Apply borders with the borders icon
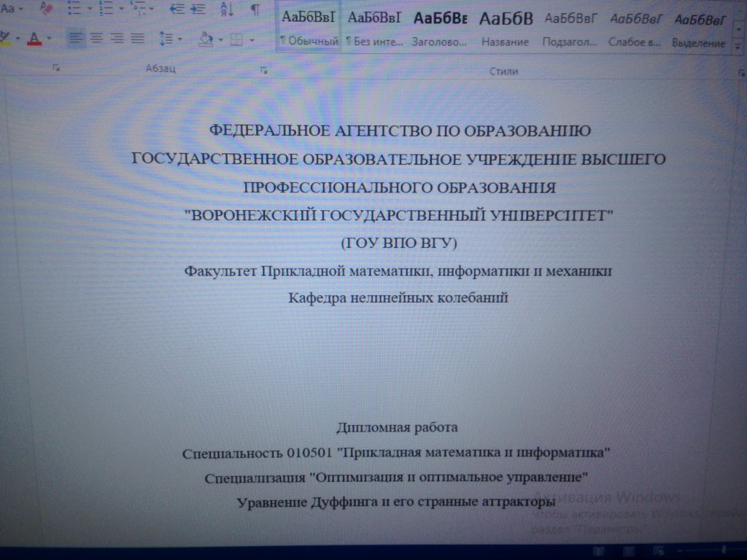Screen dimensions: 747x560 coord(237,40)
